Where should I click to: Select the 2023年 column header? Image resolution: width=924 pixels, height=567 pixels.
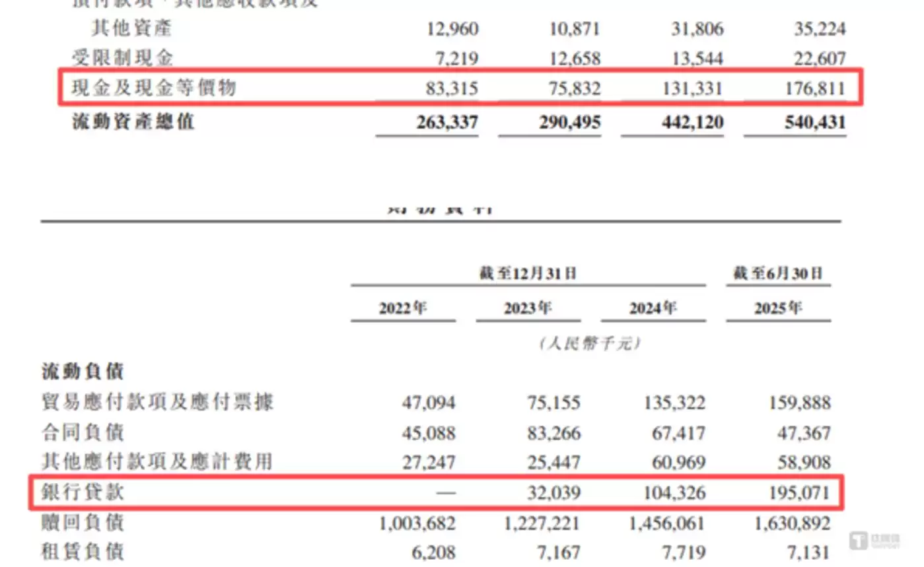[528, 309]
